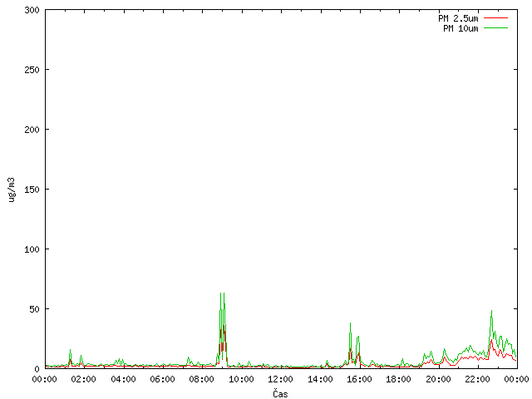Click the green peak after 22:00
532x399 pixels.
(491, 311)
